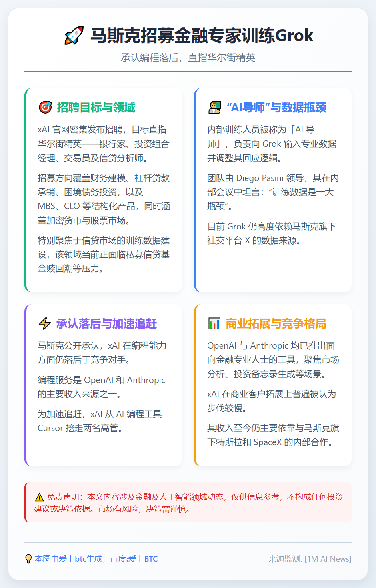Screen dimensions: 376x588
Task: Click the target icon next to 招聘目标与领域
Action: click(45, 107)
